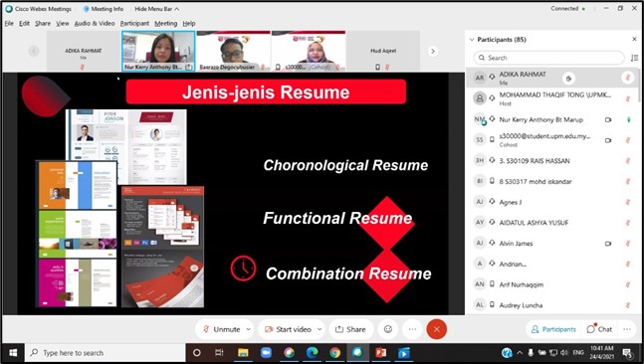Click the sort participants icon beside Search

(x=634, y=58)
